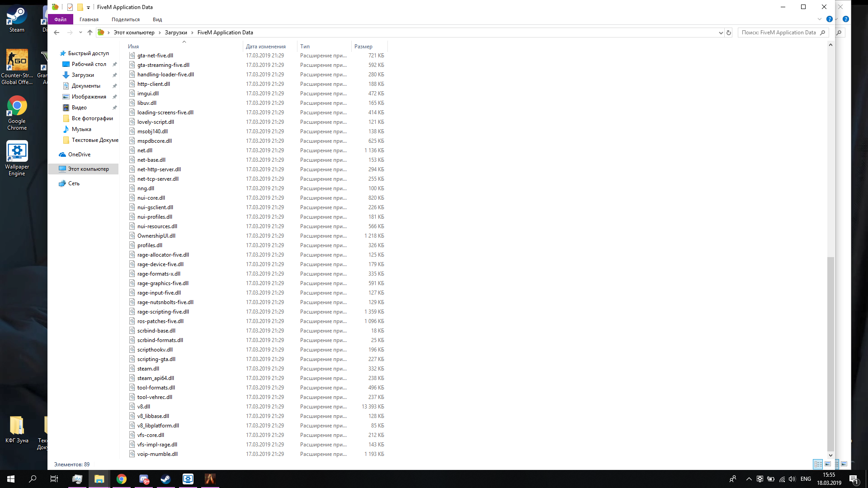Image resolution: width=868 pixels, height=488 pixels.
Task: Select file scripthookv.dll
Action: coord(155,350)
